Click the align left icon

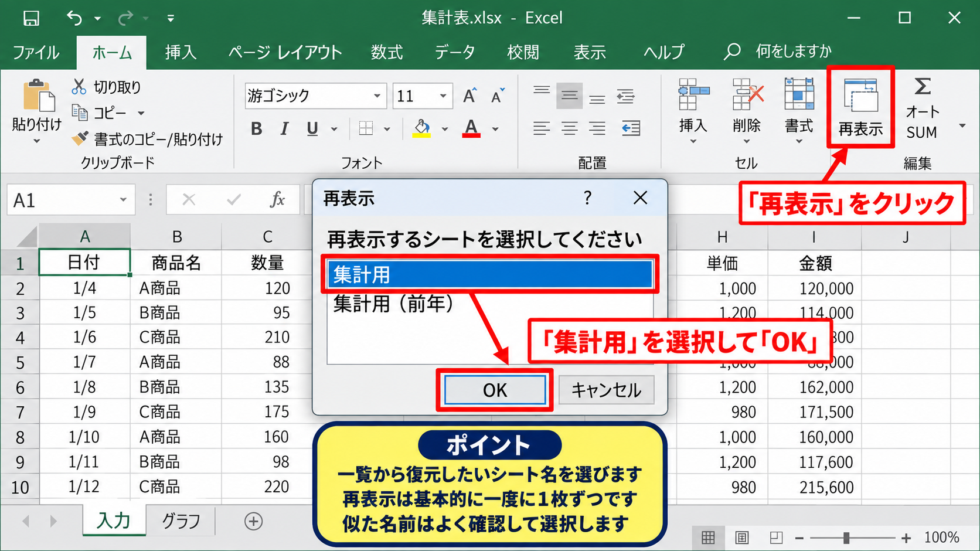click(x=542, y=128)
